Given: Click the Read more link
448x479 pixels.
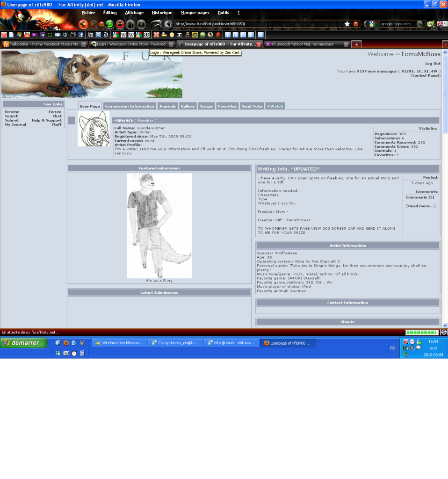Looking at the screenshot, I should [420, 206].
